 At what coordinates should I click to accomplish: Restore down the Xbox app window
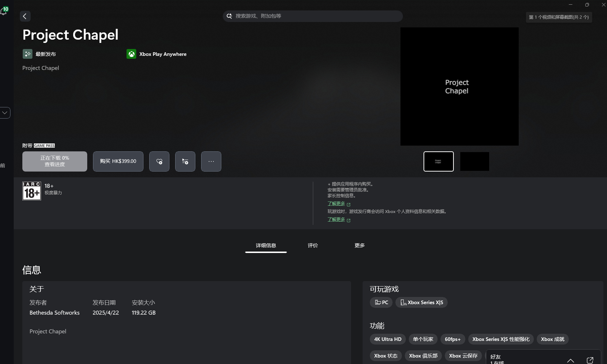tap(587, 5)
